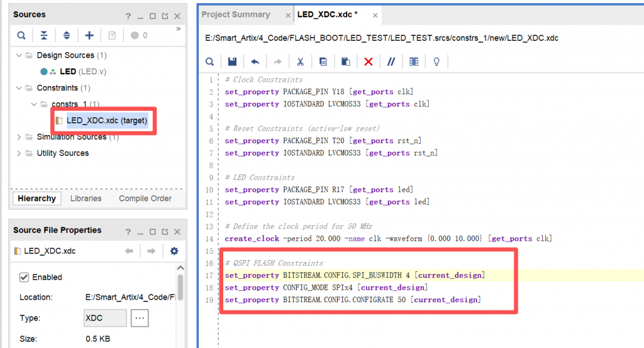The width and height of the screenshot is (644, 348).
Task: Expand the Simulation Sources node
Action: point(19,137)
